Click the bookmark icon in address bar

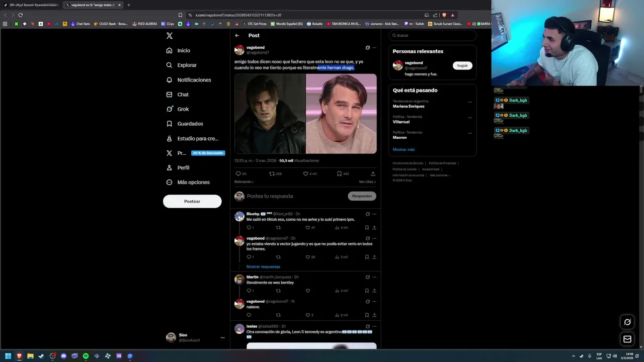180,15
